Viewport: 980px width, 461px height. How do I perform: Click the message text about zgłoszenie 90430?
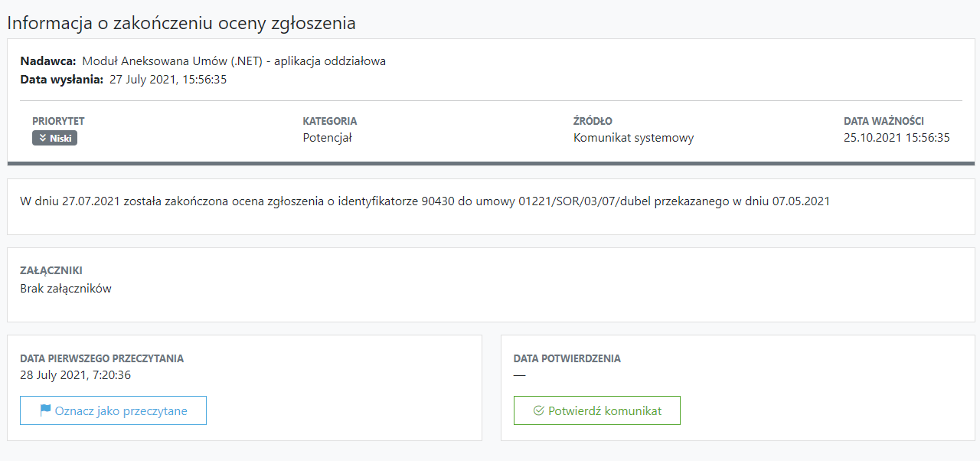click(425, 201)
